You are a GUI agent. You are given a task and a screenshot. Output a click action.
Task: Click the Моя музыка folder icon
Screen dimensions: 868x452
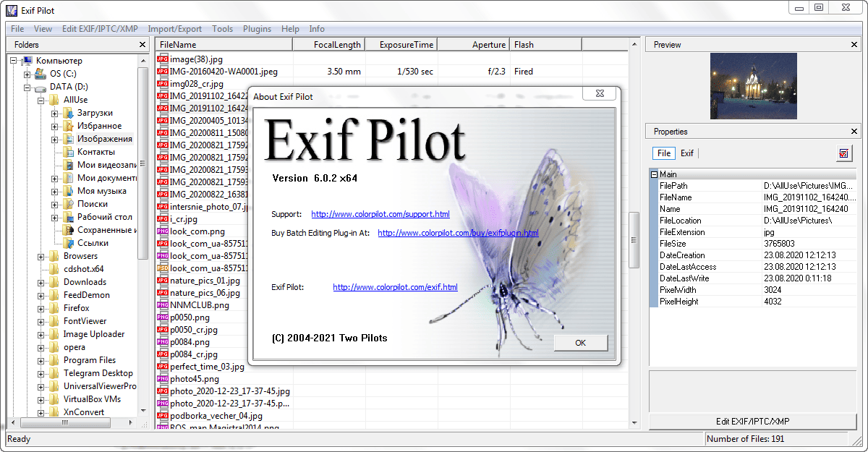[x=68, y=191]
